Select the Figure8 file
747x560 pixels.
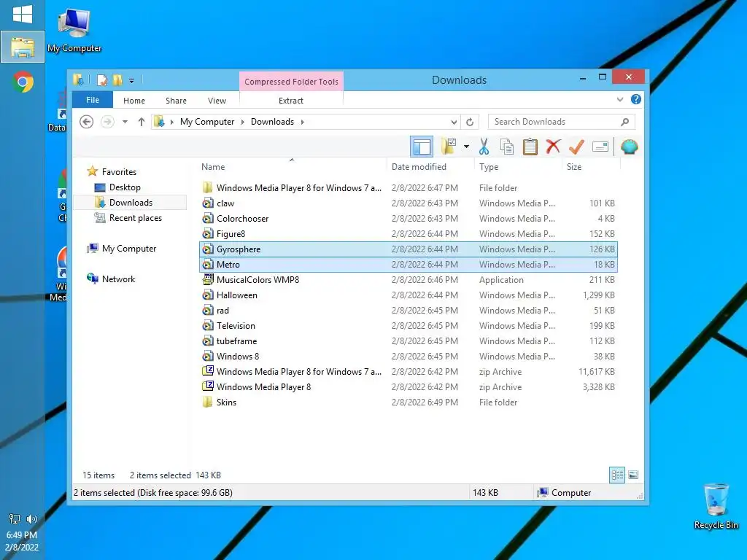click(409, 234)
